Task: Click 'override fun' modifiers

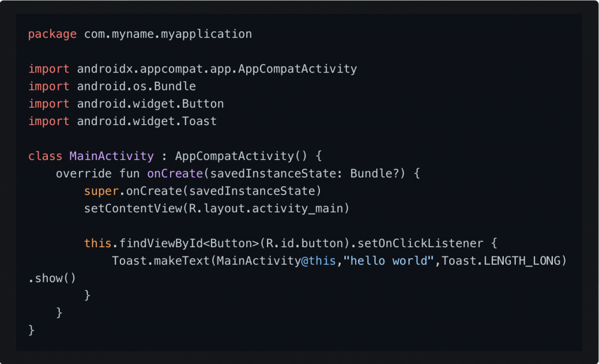Action: point(98,174)
